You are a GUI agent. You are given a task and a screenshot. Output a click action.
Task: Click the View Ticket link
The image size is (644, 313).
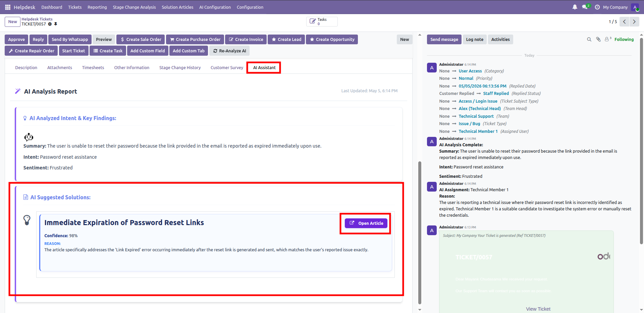point(538,309)
